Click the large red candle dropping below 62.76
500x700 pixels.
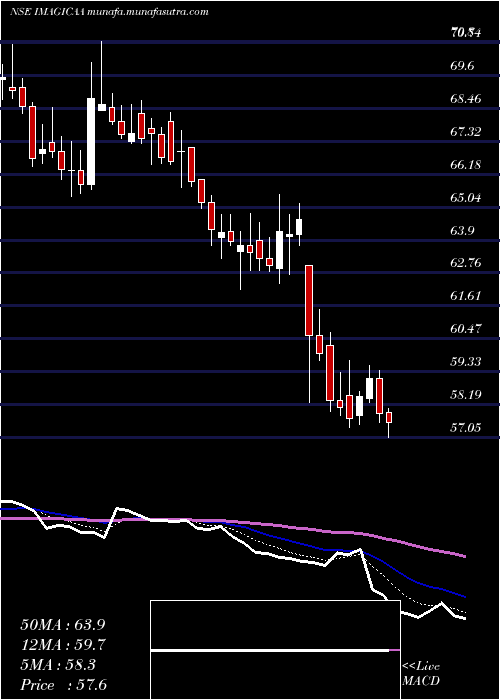tap(309, 300)
